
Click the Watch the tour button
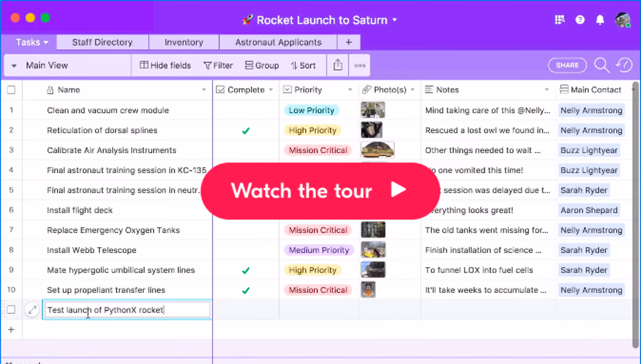(x=320, y=191)
